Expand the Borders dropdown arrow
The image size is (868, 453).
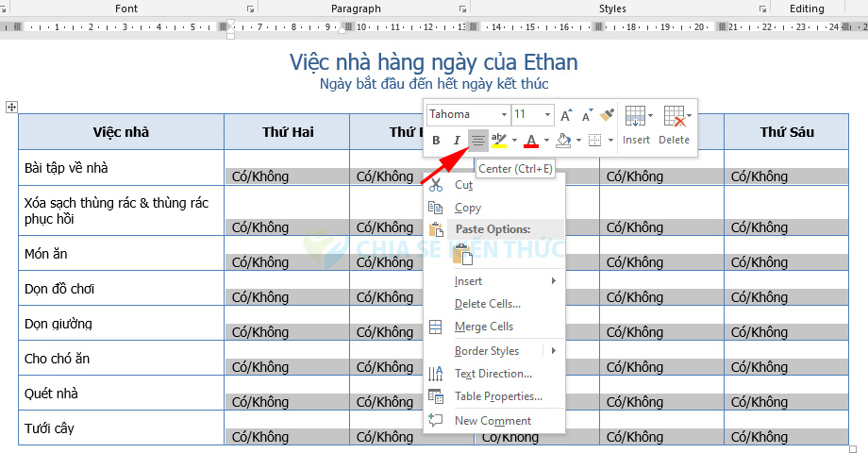[x=610, y=141]
